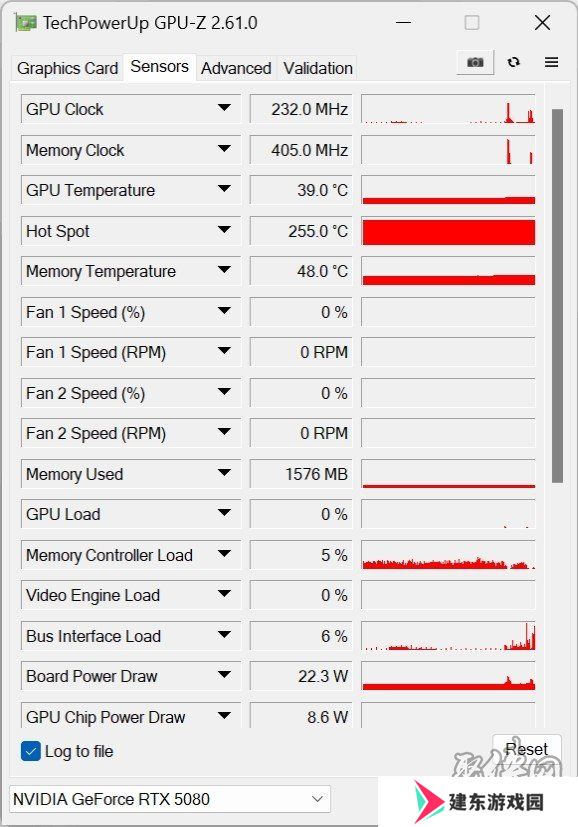The image size is (578, 827).
Task: Click the refresh icon in toolbar
Action: point(514,63)
